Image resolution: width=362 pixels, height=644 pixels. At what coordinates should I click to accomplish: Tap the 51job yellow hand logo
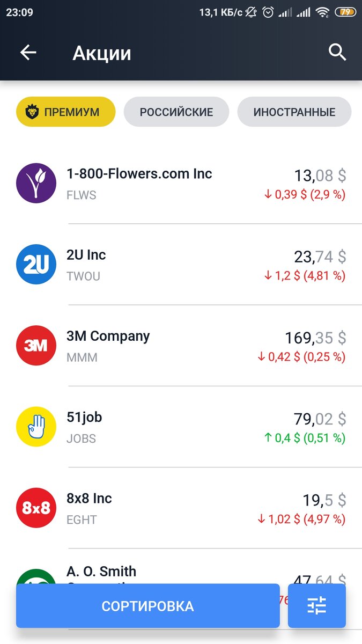click(36, 427)
